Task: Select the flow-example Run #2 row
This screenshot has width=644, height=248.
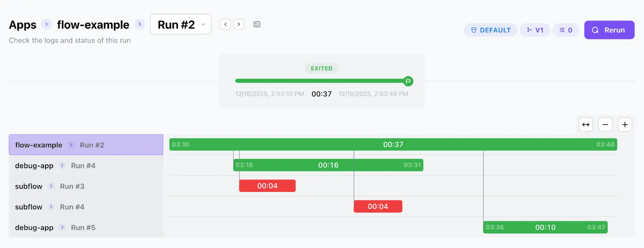Action: (86, 145)
